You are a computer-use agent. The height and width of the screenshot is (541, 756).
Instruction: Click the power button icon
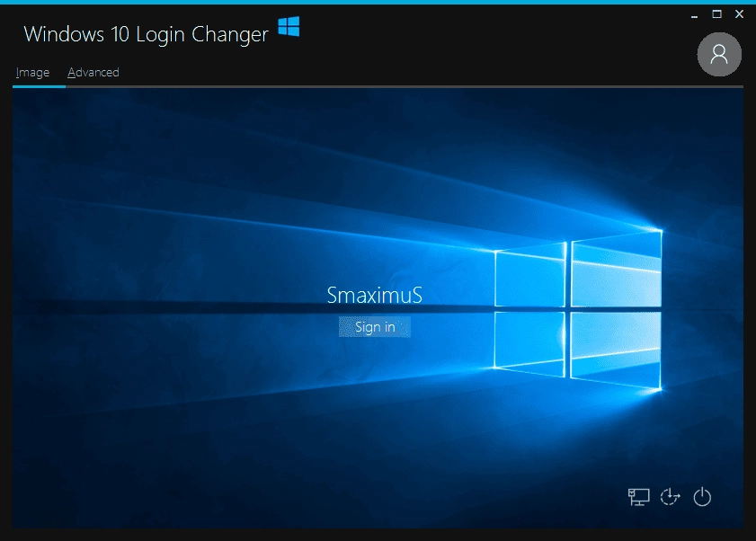coord(702,497)
